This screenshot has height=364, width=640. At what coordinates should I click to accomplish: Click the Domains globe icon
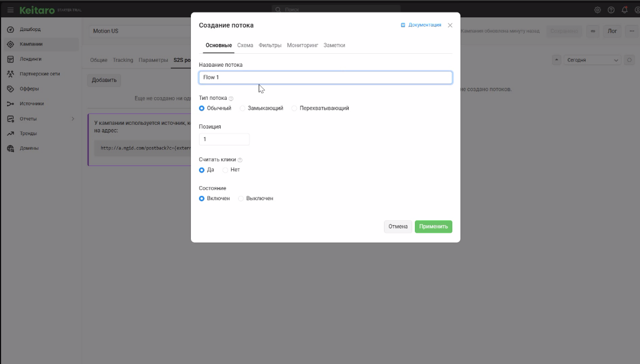coord(10,148)
